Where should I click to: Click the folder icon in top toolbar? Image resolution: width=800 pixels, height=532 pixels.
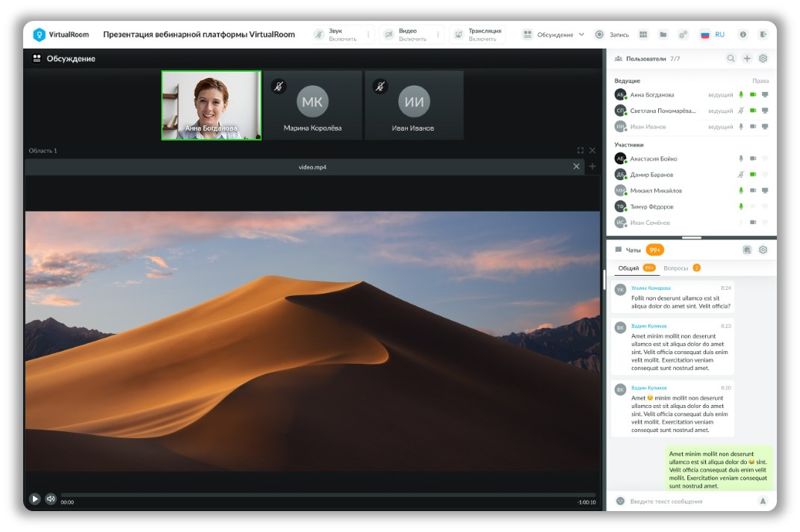663,34
